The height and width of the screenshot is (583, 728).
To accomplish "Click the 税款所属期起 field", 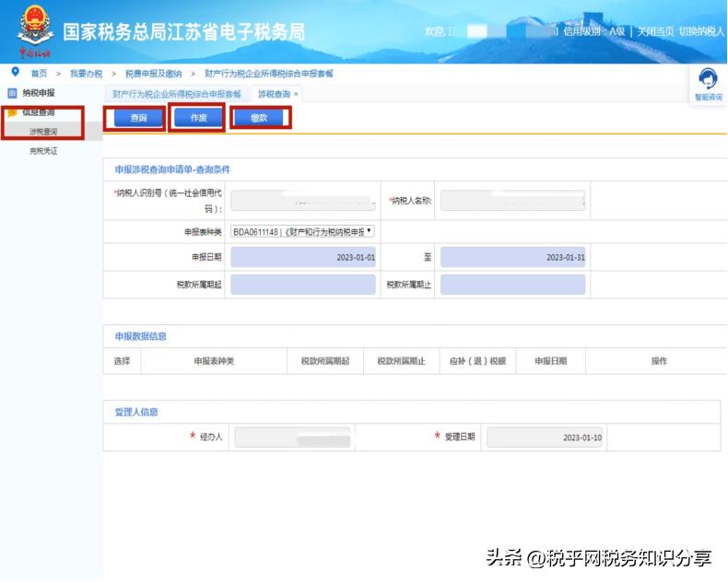I will [x=303, y=285].
